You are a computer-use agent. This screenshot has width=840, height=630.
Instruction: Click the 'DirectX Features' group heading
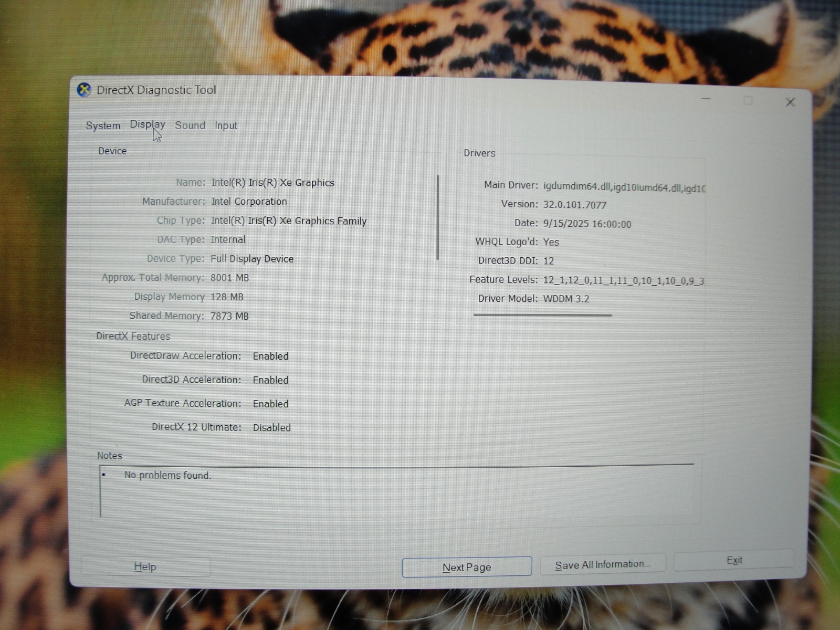click(133, 337)
